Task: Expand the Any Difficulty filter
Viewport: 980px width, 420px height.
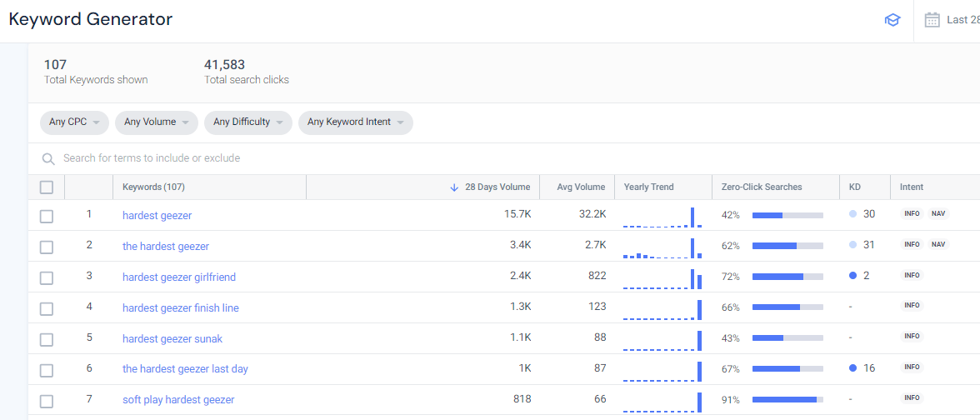Action: click(x=248, y=122)
